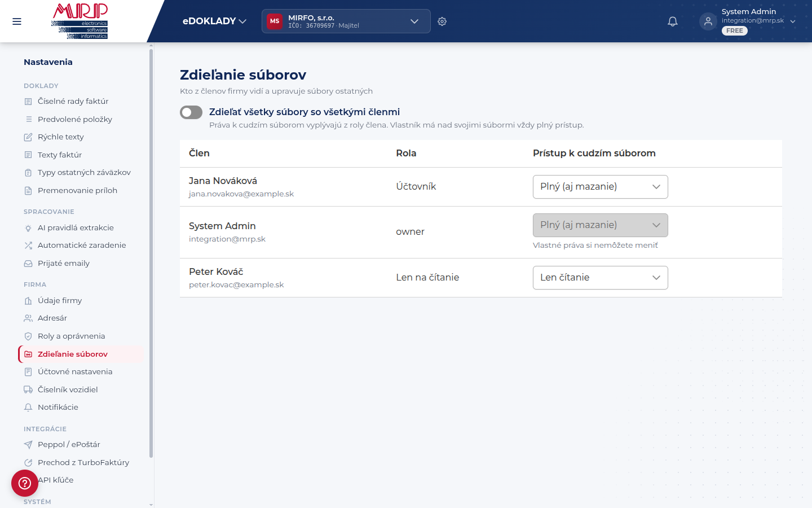This screenshot has width=812, height=508.
Task: Click the Prístup k cudzím súborom column header
Action: click(594, 154)
